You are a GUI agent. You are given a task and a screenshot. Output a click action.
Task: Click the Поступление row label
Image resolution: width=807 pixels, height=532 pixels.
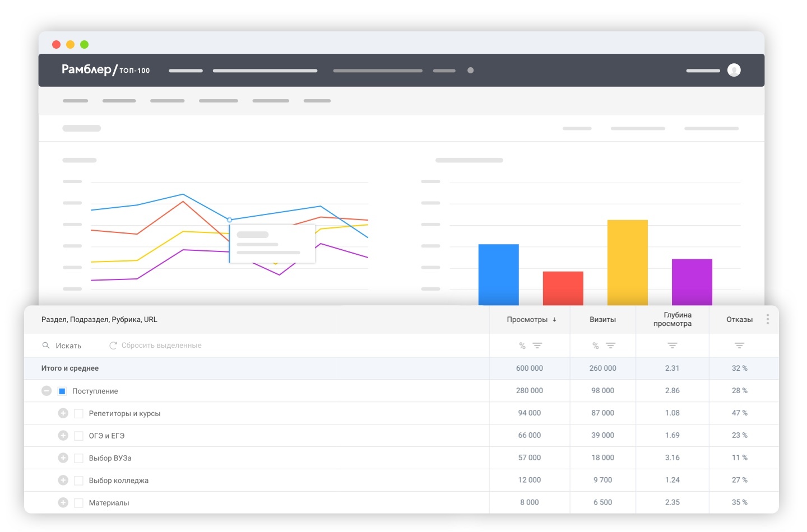pos(95,391)
